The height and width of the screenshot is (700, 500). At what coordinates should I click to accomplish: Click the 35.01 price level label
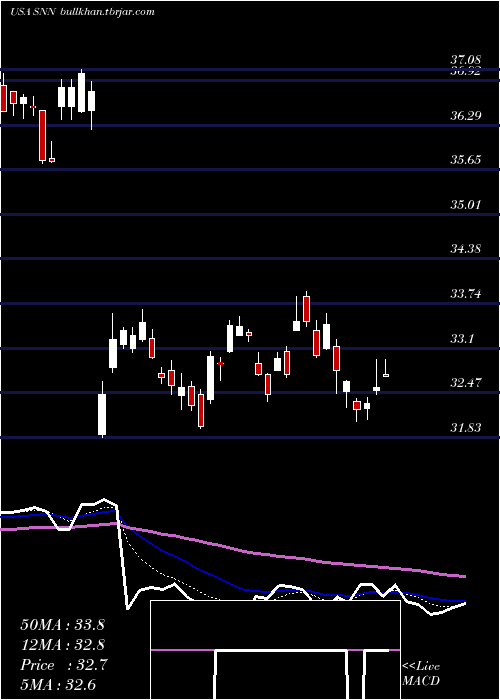click(466, 205)
